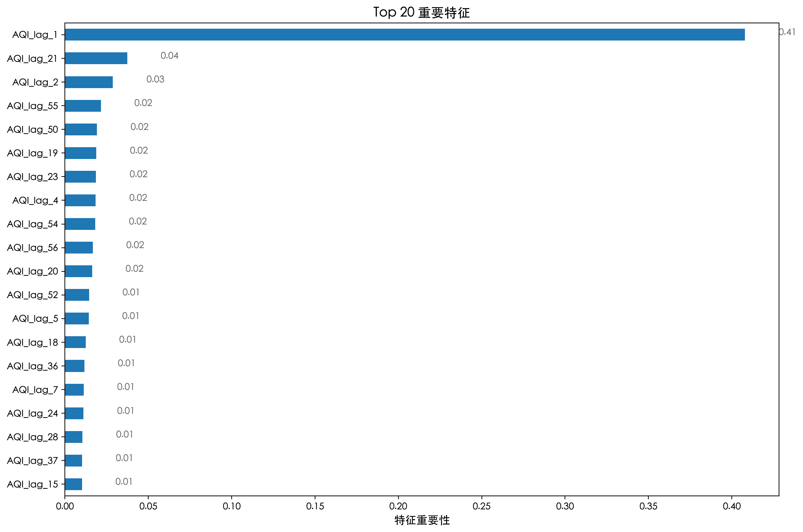Click the AQI_lag_23 bar
Image resolution: width=803 pixels, height=532 pixels.
coord(80,177)
